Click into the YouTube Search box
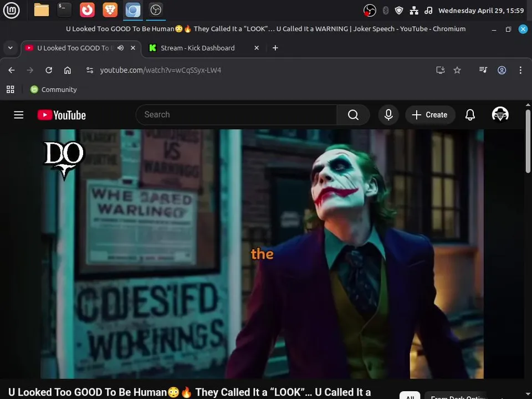The width and height of the screenshot is (532, 399). [x=237, y=115]
